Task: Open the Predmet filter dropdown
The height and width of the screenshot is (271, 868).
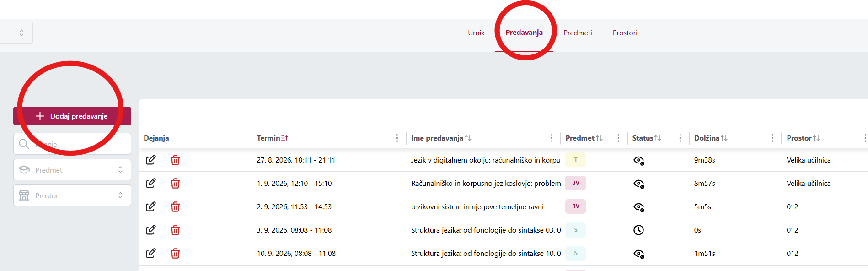Action: (x=72, y=170)
